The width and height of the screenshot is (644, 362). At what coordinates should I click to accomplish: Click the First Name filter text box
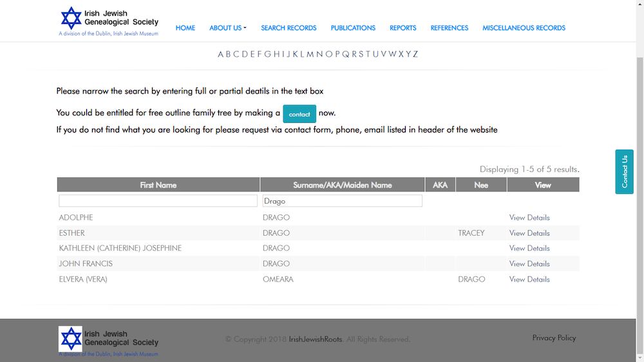pos(158,201)
